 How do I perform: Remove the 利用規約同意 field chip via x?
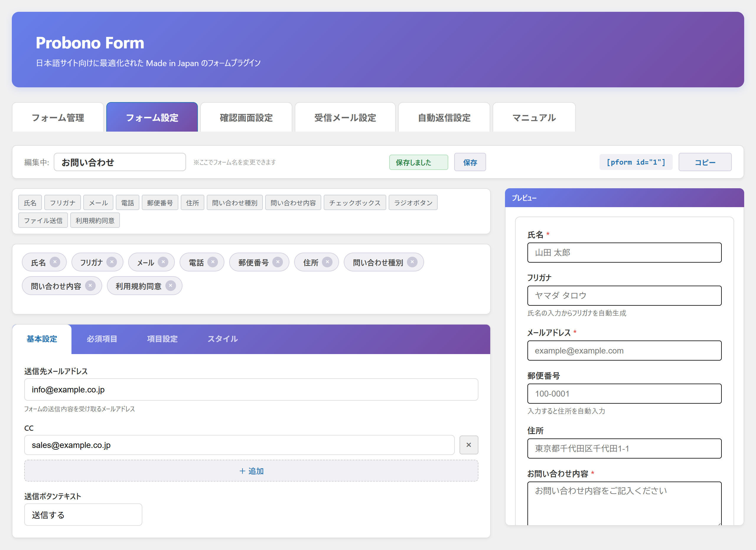(170, 286)
